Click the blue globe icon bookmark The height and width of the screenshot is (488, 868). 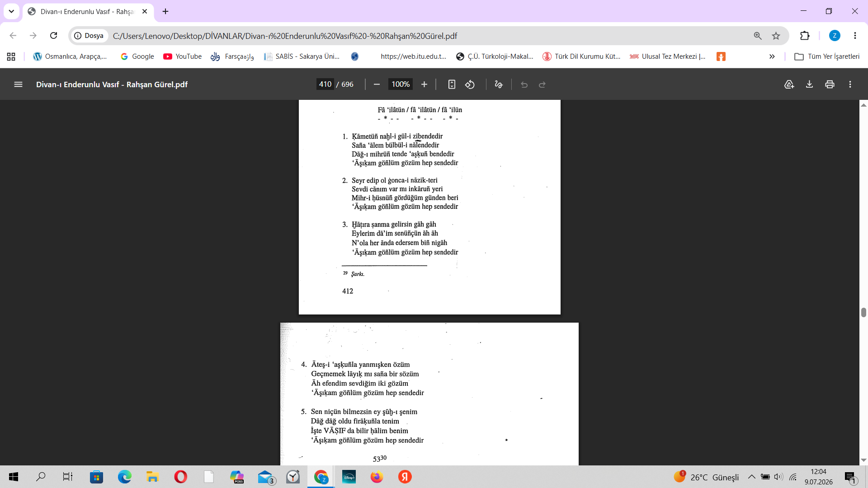pyautogui.click(x=355, y=56)
